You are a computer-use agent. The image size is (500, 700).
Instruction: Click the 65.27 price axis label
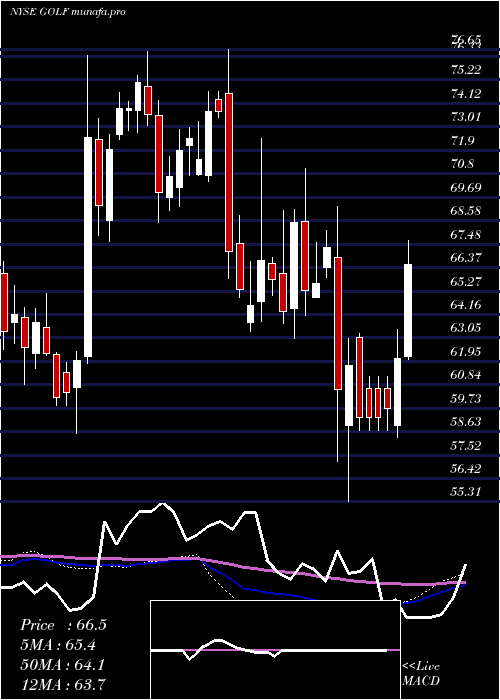tap(466, 281)
